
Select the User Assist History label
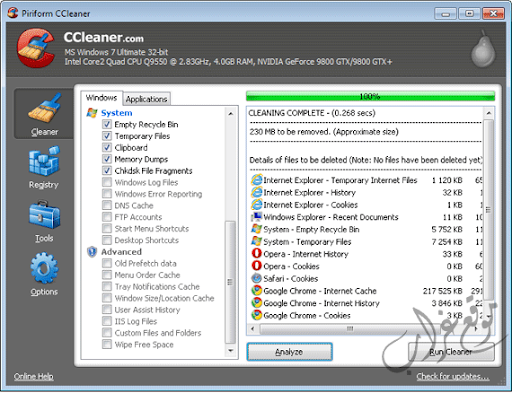point(147,310)
